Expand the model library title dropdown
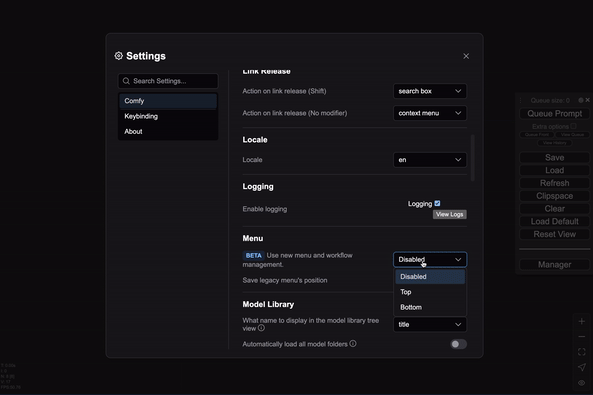Image resolution: width=593 pixels, height=395 pixels. click(430, 324)
